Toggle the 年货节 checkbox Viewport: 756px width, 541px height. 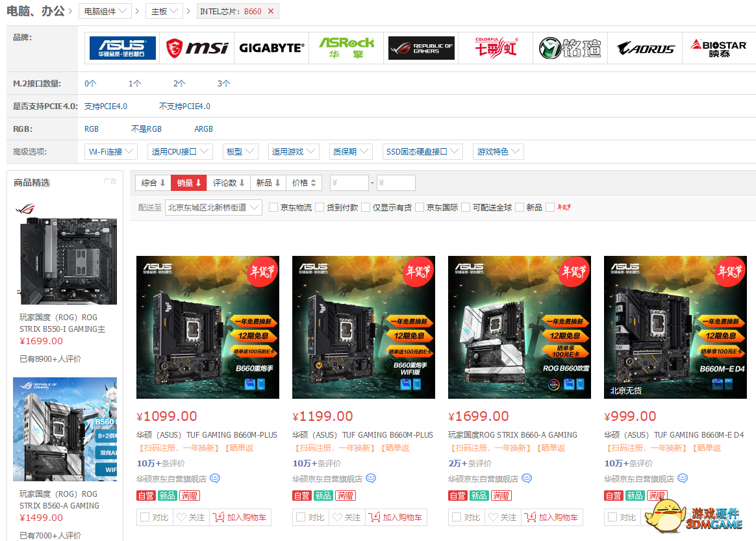pyautogui.click(x=550, y=207)
